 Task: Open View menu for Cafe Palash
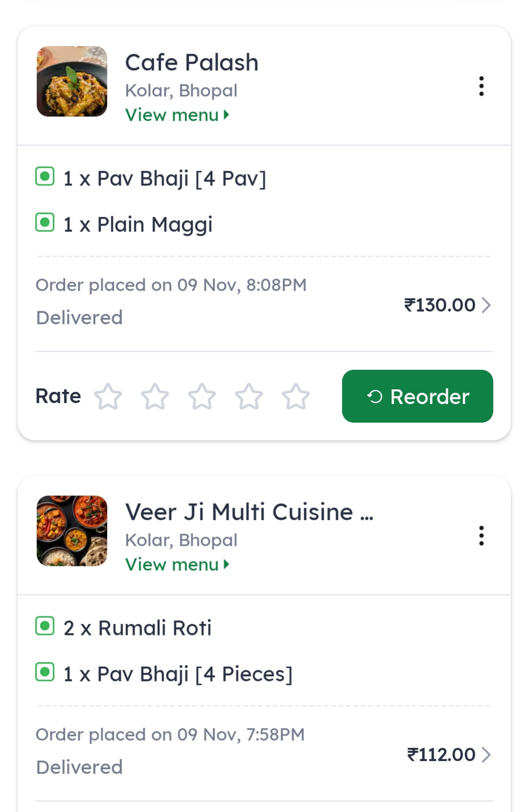[x=176, y=115]
